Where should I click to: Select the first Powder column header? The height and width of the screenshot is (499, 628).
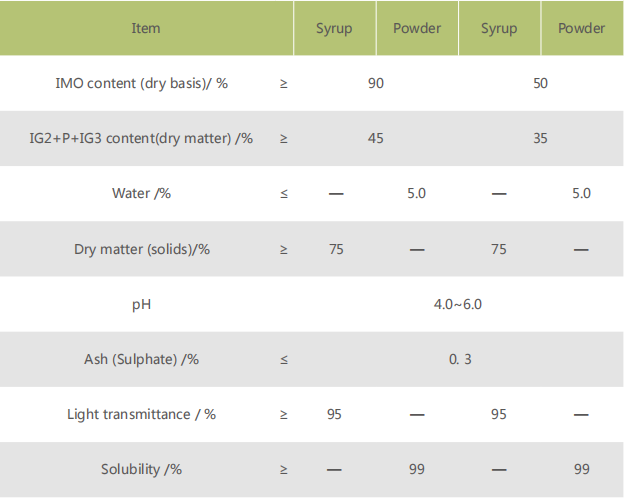click(x=417, y=28)
